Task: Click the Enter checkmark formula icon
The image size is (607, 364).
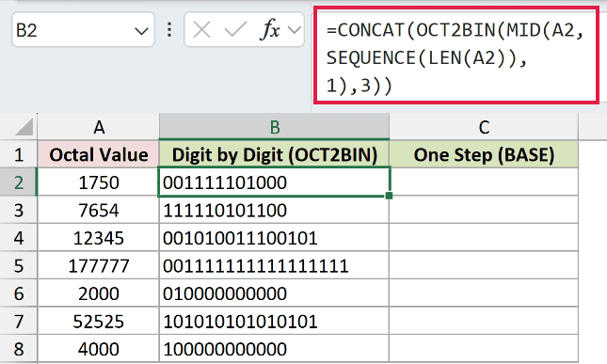Action: [235, 30]
